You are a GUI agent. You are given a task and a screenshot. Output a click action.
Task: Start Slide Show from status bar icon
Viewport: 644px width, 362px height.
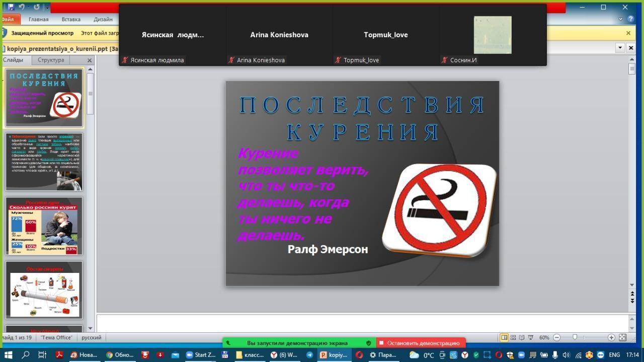coord(530,337)
